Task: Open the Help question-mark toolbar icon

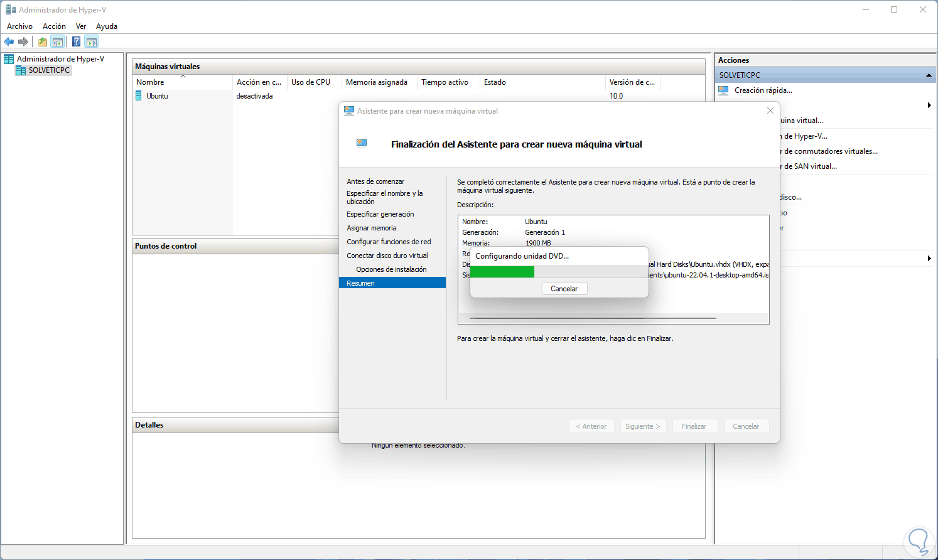Action: (x=76, y=42)
